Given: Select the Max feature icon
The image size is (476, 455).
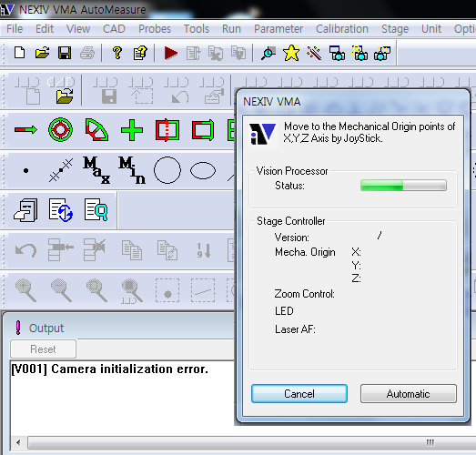Looking at the screenshot, I should click(96, 170).
